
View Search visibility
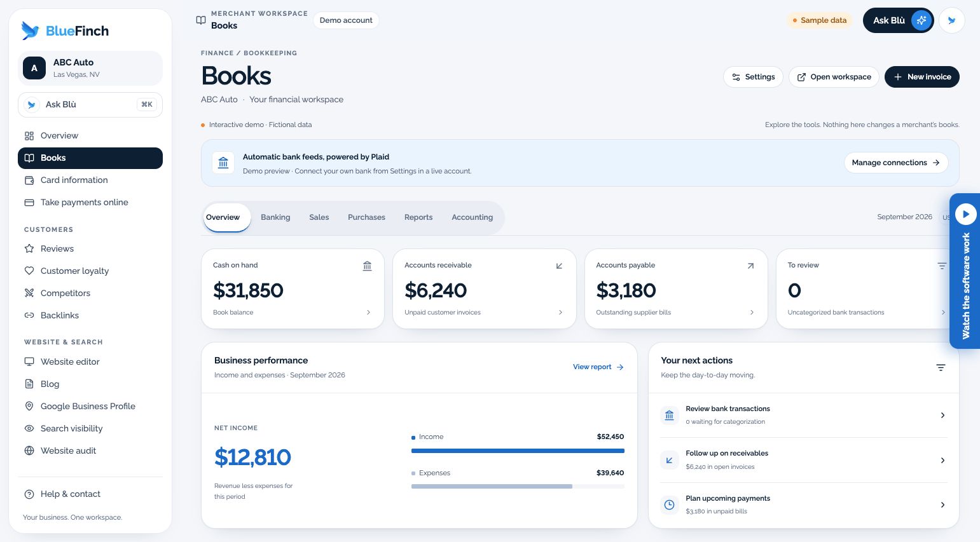tap(90, 428)
